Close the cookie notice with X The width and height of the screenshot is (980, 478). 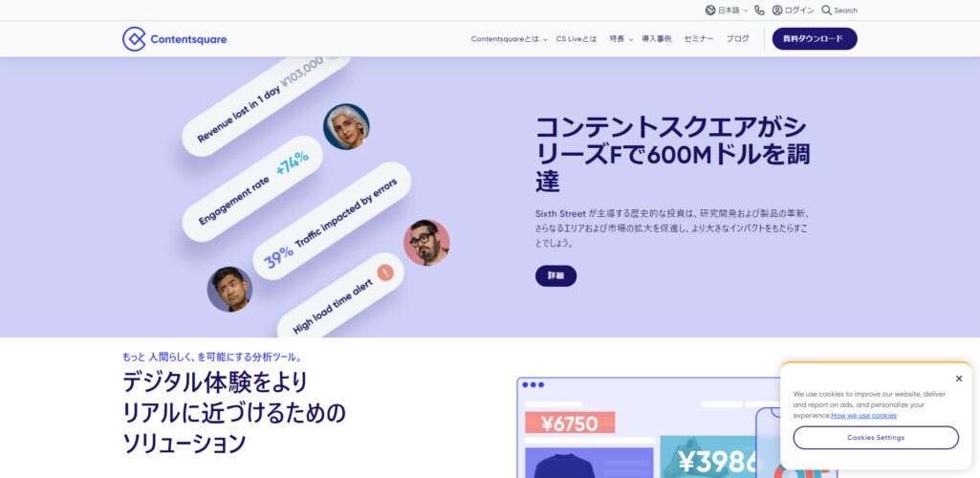coord(959,379)
